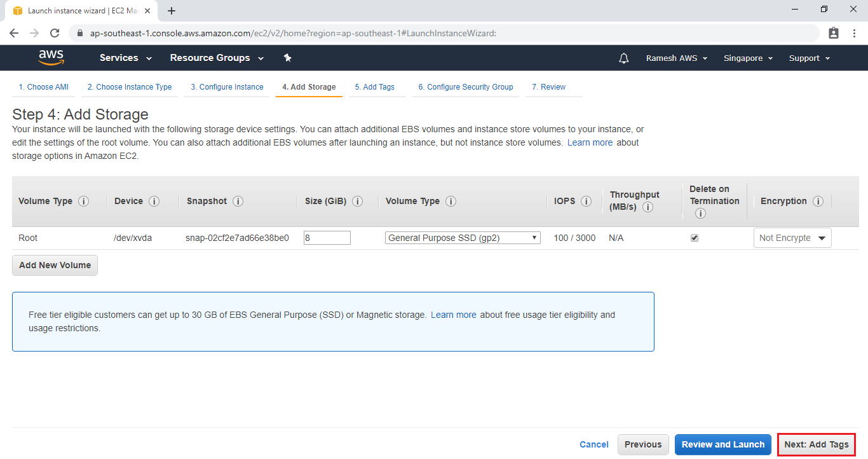This screenshot has width=868, height=459.
Task: Click info icon next to Snapshot header
Action: (x=238, y=201)
